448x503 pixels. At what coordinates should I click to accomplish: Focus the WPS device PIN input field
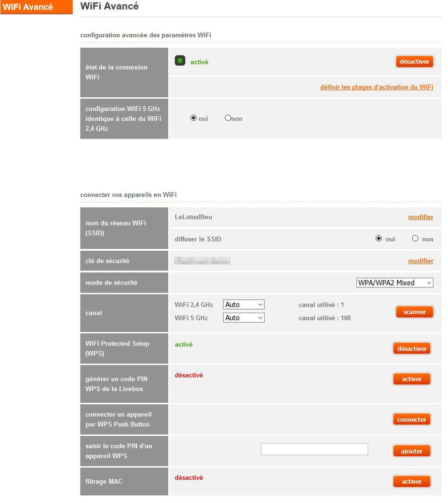(314, 449)
